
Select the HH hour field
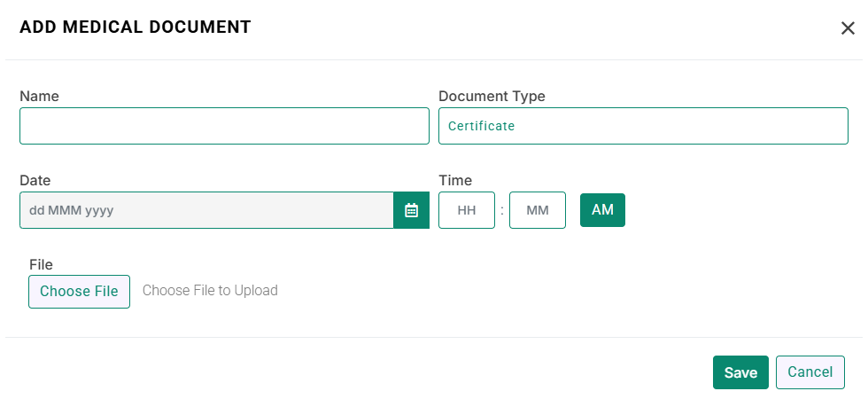pyautogui.click(x=467, y=210)
